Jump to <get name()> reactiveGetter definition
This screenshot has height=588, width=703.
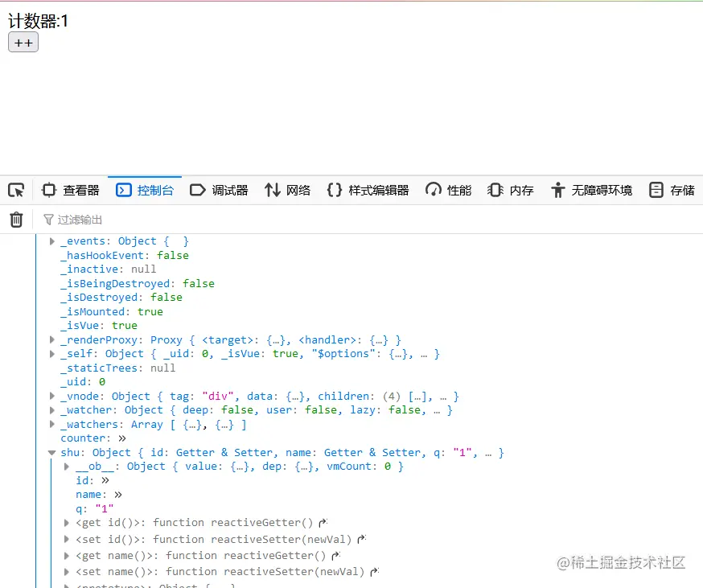[x=335, y=556]
